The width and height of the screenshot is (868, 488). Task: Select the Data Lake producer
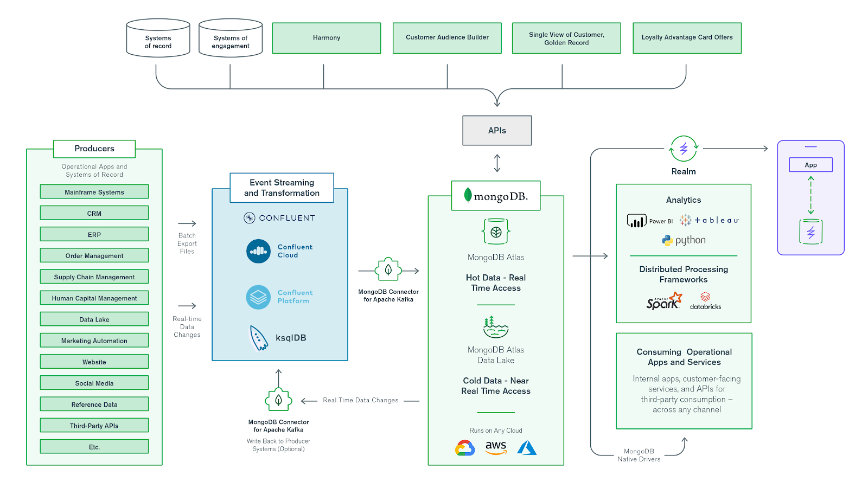pos(94,319)
